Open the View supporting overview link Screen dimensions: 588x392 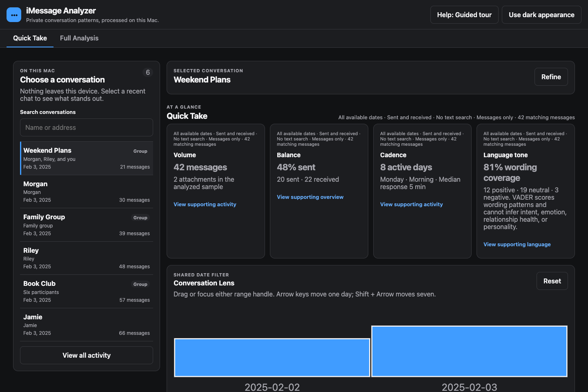[x=310, y=197]
